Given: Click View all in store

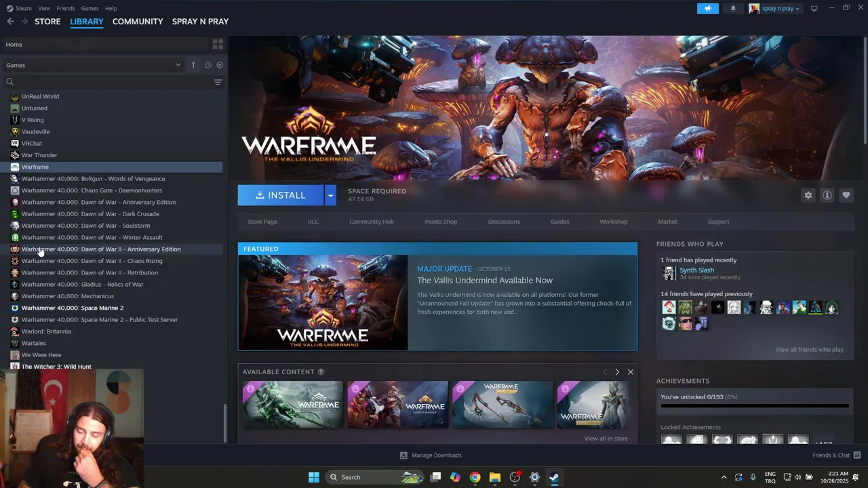Looking at the screenshot, I should pos(606,439).
